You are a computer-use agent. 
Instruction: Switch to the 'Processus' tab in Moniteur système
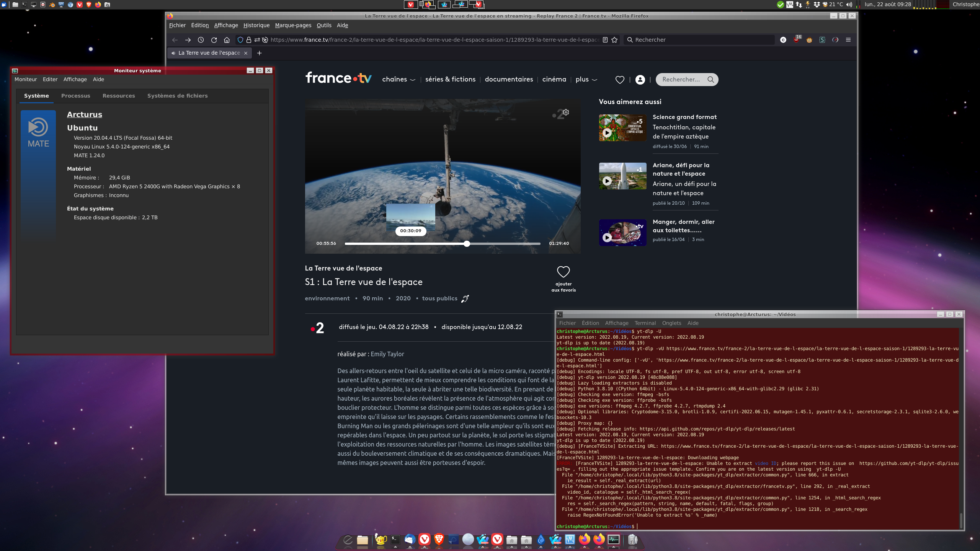pos(76,96)
